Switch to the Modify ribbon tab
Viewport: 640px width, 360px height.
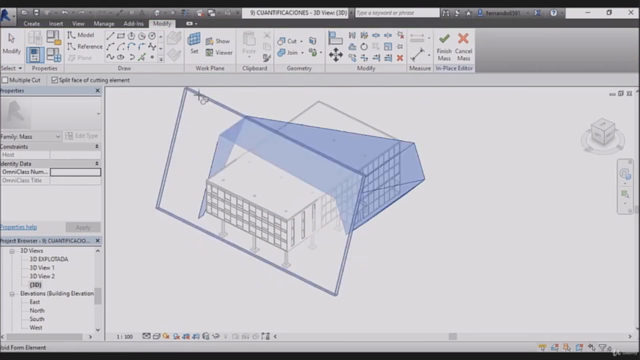pyautogui.click(x=162, y=24)
